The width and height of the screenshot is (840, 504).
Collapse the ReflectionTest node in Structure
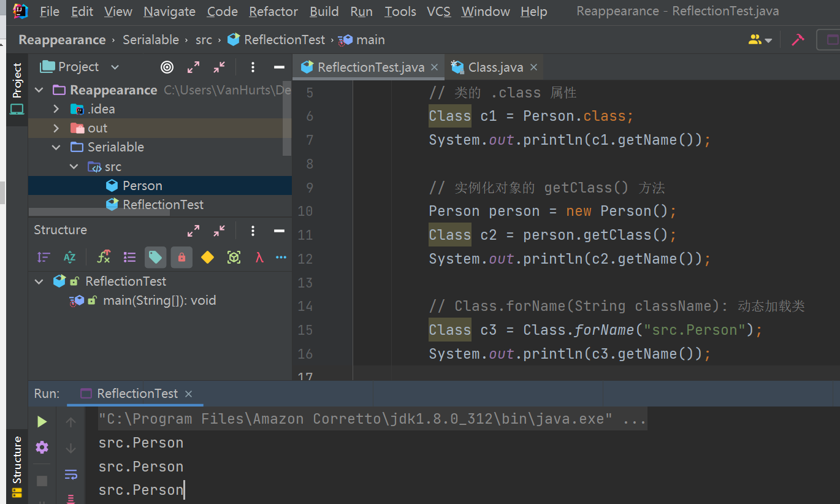(x=40, y=281)
